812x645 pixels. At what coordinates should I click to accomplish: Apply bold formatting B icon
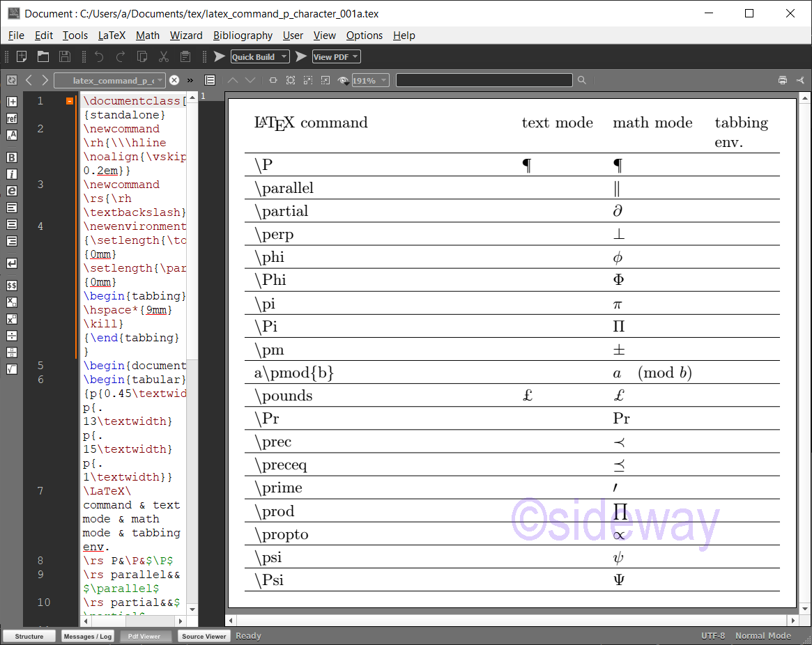(x=12, y=158)
